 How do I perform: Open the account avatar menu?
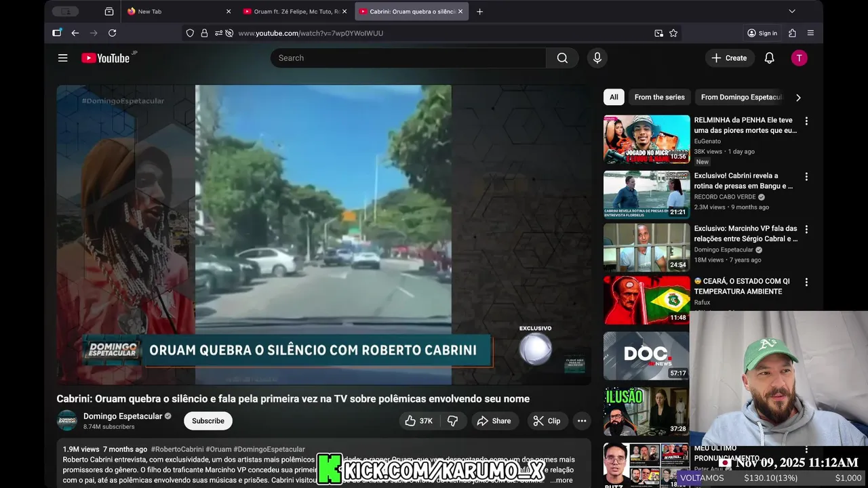(x=799, y=58)
